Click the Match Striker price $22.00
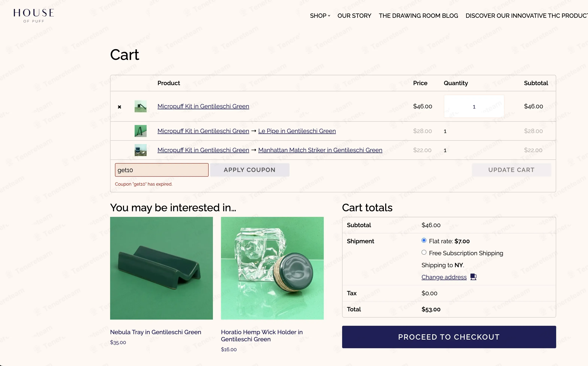588x366 pixels. (x=422, y=150)
